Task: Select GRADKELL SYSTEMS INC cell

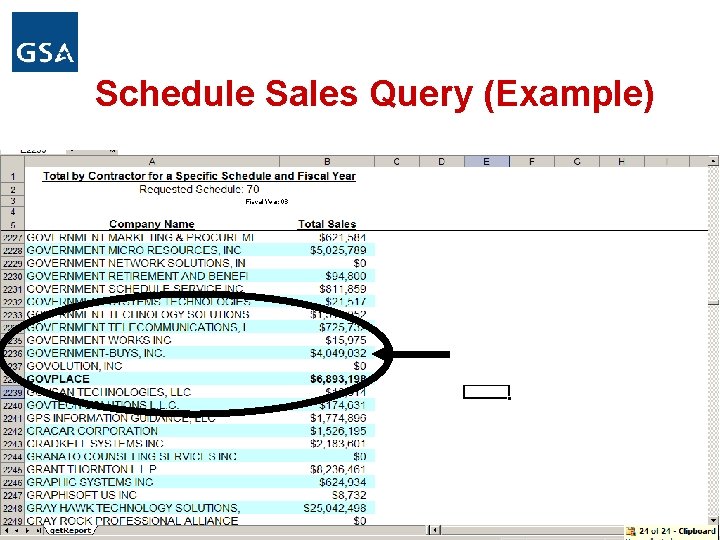Action: coord(152,444)
